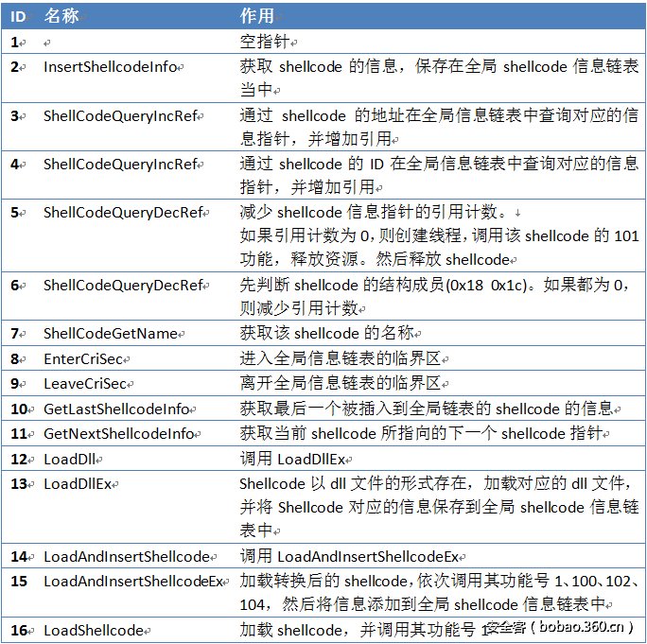Select the ID cell '11'
The image size is (647, 644).
pyautogui.click(x=19, y=434)
